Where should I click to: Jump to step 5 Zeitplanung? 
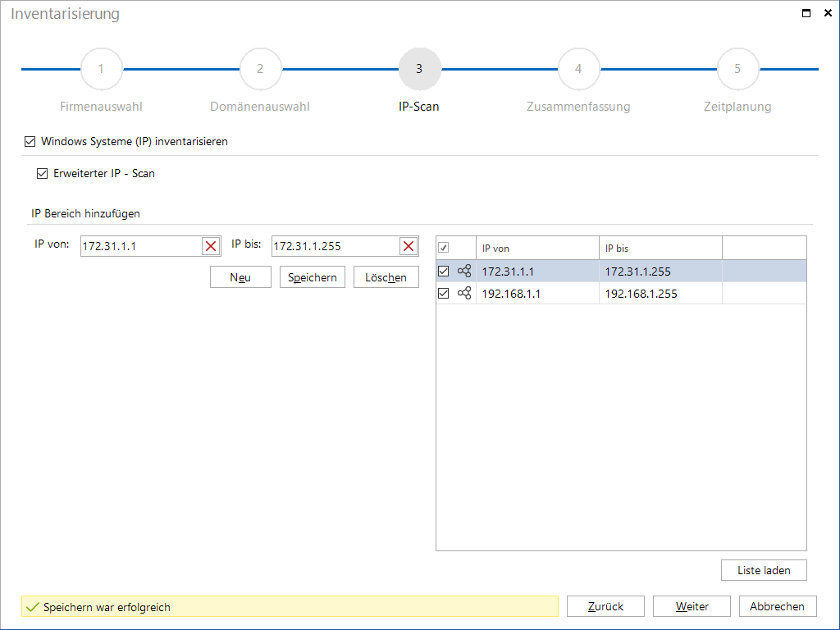tap(737, 69)
